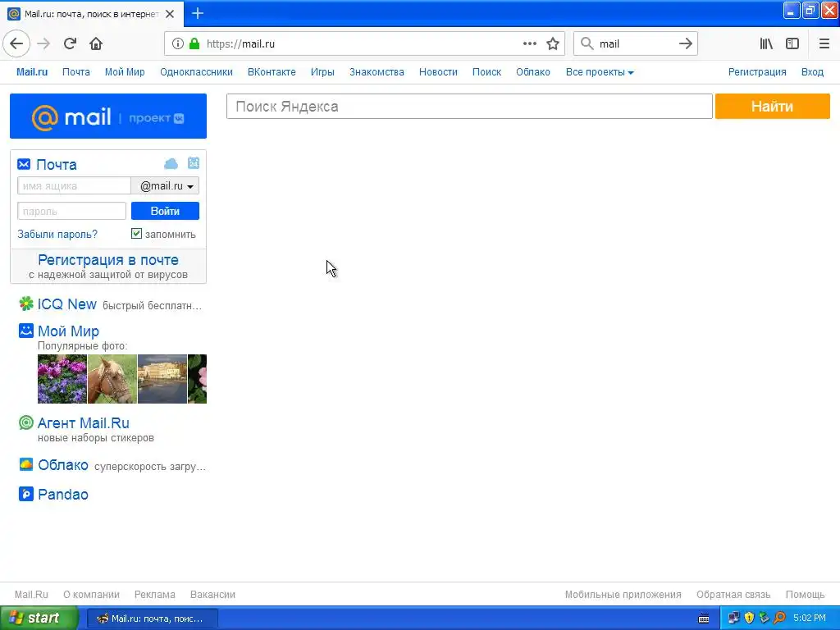Open Поиск in the top navigation
Viewport: 840px width, 630px height.
487,72
